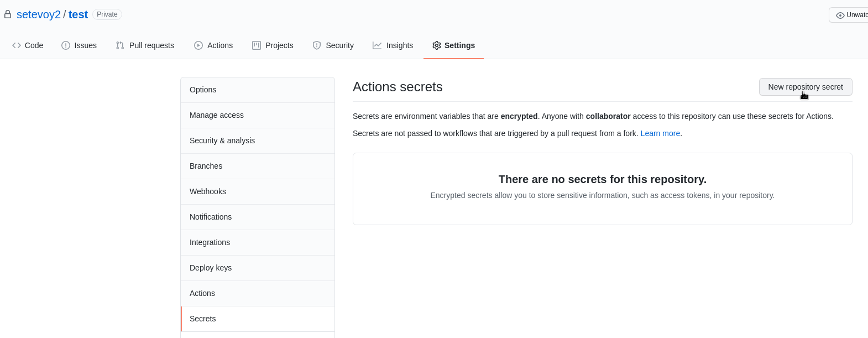Open Notifications settings in sidebar

[258, 217]
